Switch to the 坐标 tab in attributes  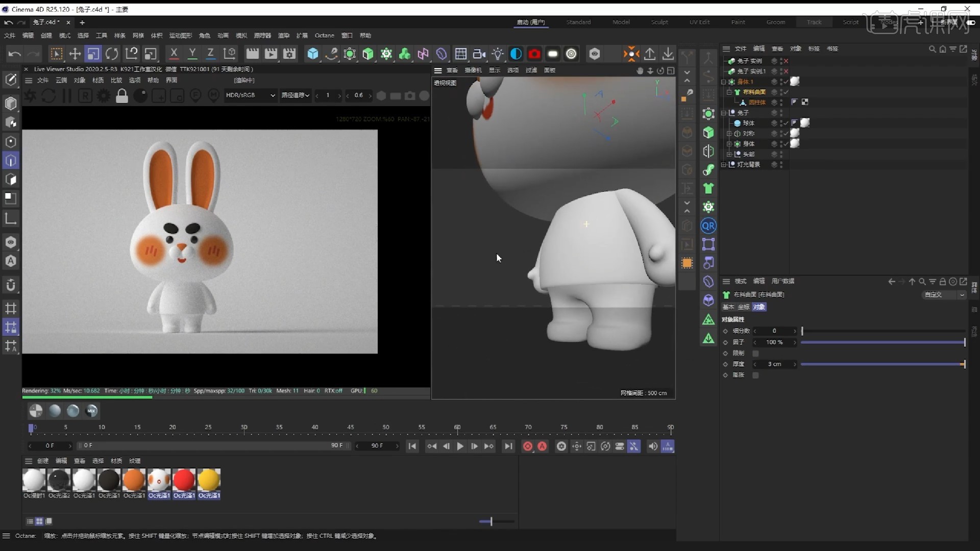coord(743,307)
